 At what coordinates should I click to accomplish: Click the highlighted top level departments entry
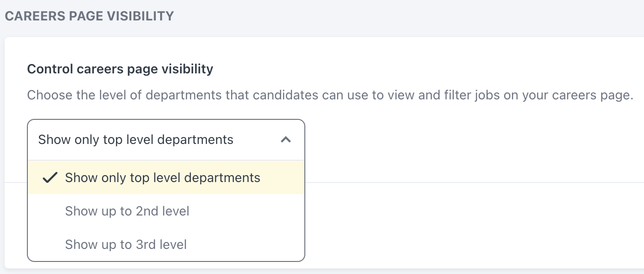click(163, 177)
